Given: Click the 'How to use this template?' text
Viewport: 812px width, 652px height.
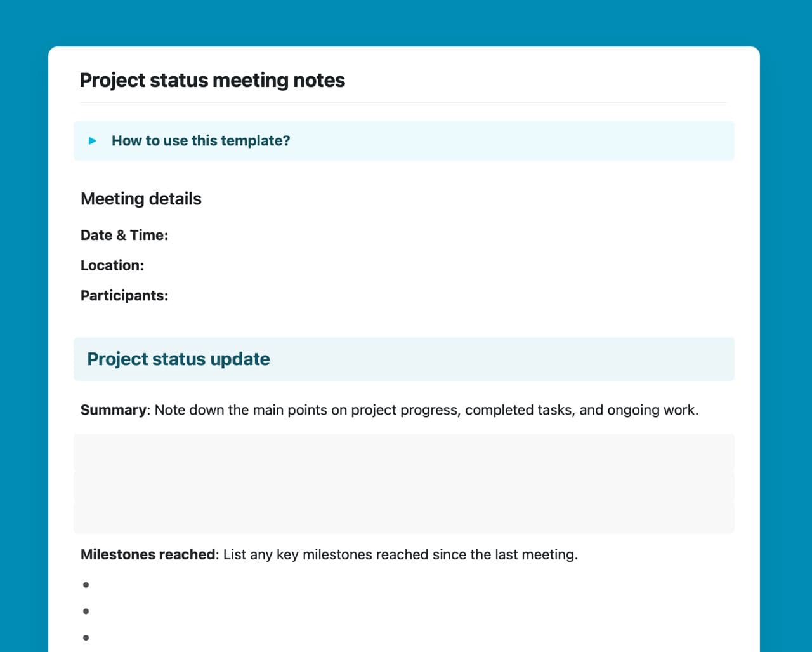Looking at the screenshot, I should 200,141.
